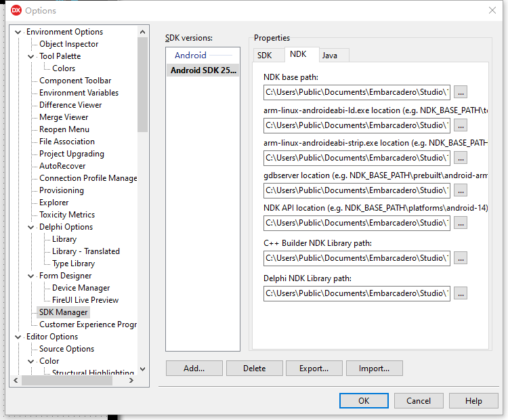
Task: Click the Add... button
Action: pyautogui.click(x=194, y=369)
